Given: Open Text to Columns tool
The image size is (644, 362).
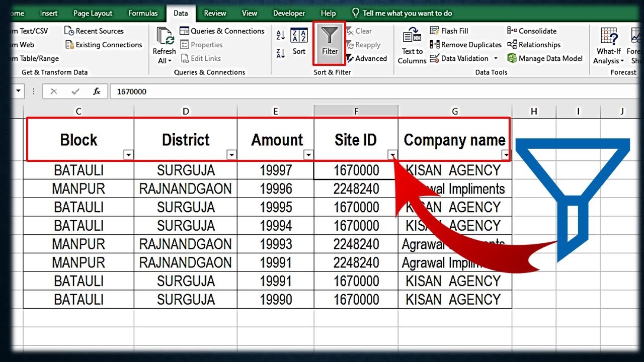Looking at the screenshot, I should tap(412, 46).
